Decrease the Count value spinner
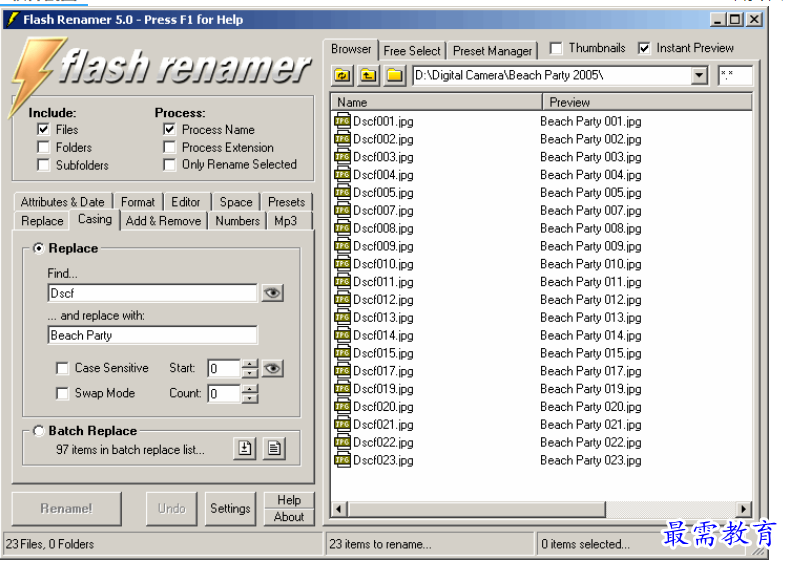Viewport: 785px width, 565px height. pos(249,398)
